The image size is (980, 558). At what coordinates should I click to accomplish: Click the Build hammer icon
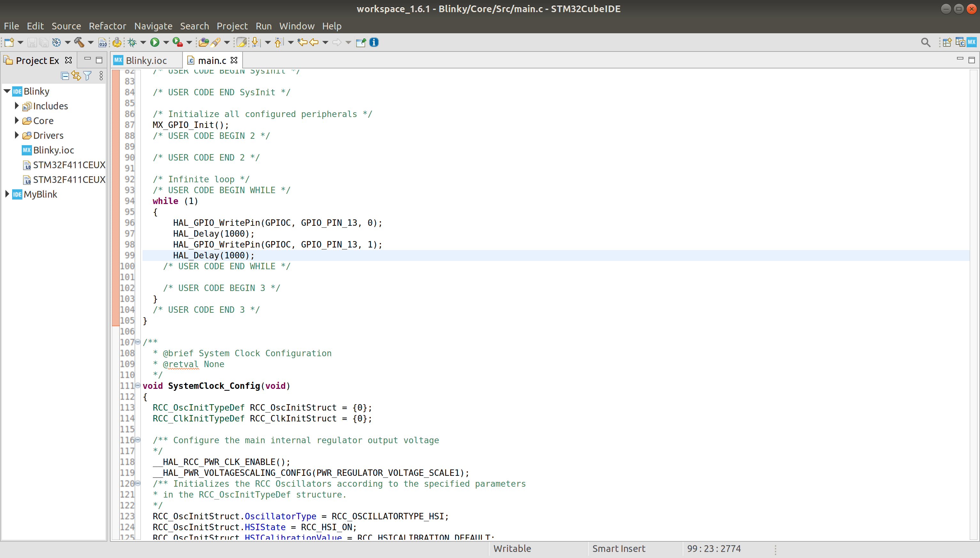click(79, 42)
